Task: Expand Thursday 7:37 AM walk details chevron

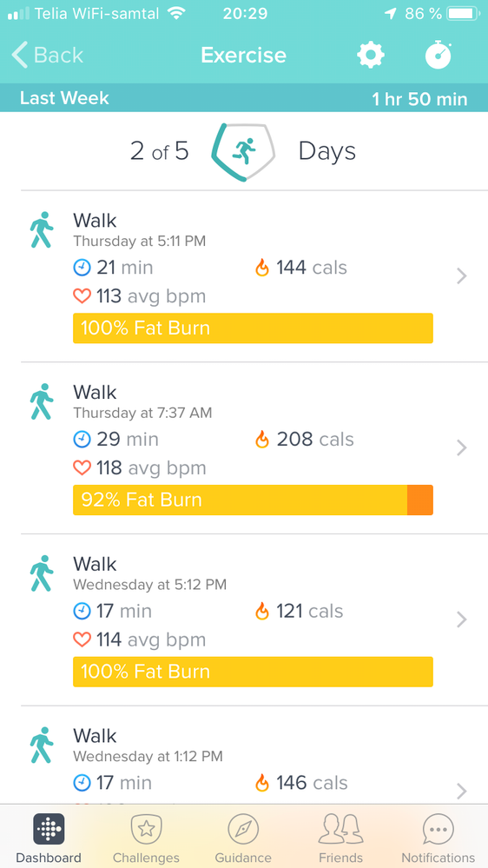Action: click(462, 447)
